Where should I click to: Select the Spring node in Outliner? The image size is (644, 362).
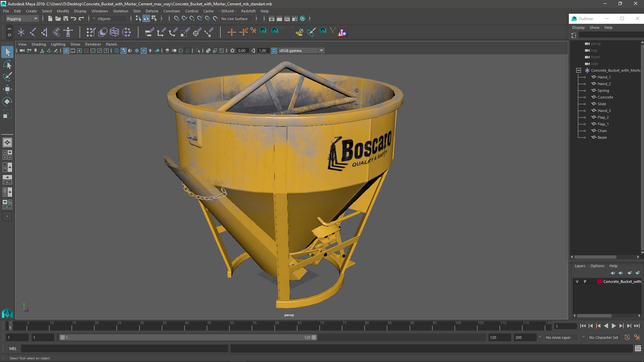point(603,90)
